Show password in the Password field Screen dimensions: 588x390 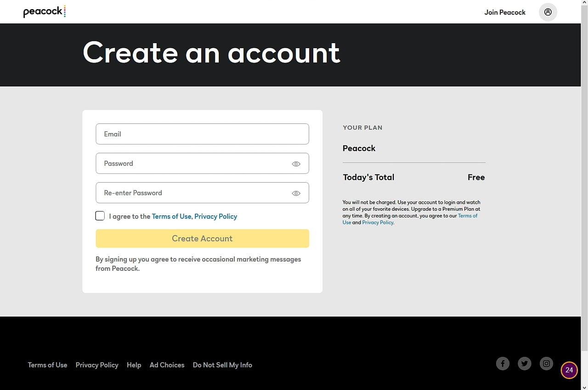(x=296, y=164)
